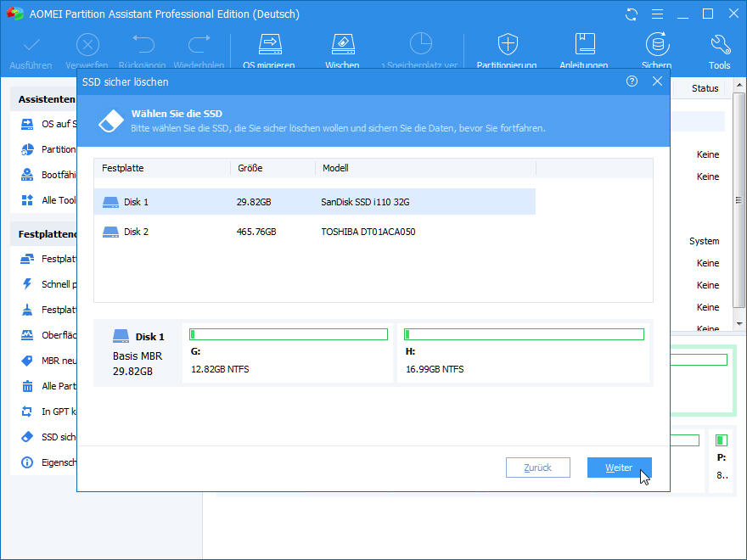Click the Größe column header

click(x=273, y=168)
